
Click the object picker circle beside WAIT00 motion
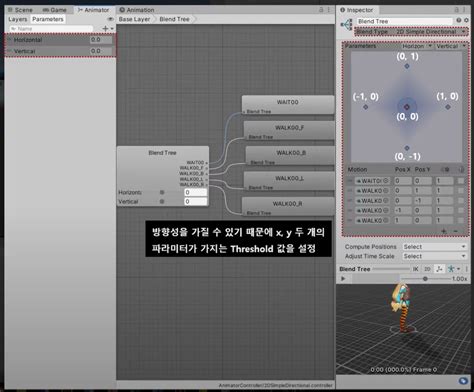coord(386,181)
